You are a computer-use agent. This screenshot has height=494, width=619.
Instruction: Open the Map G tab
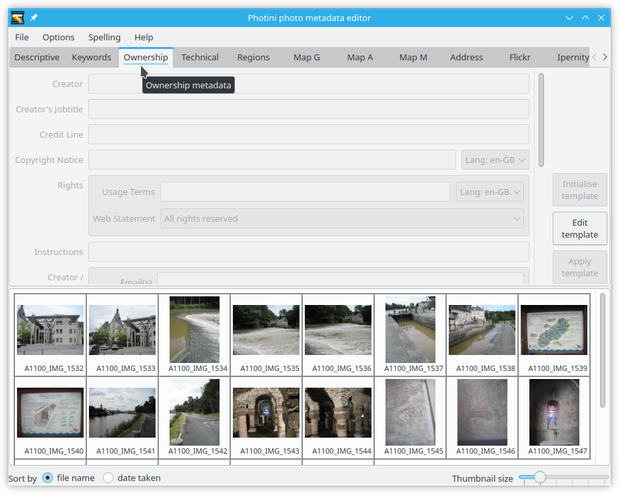(x=306, y=57)
